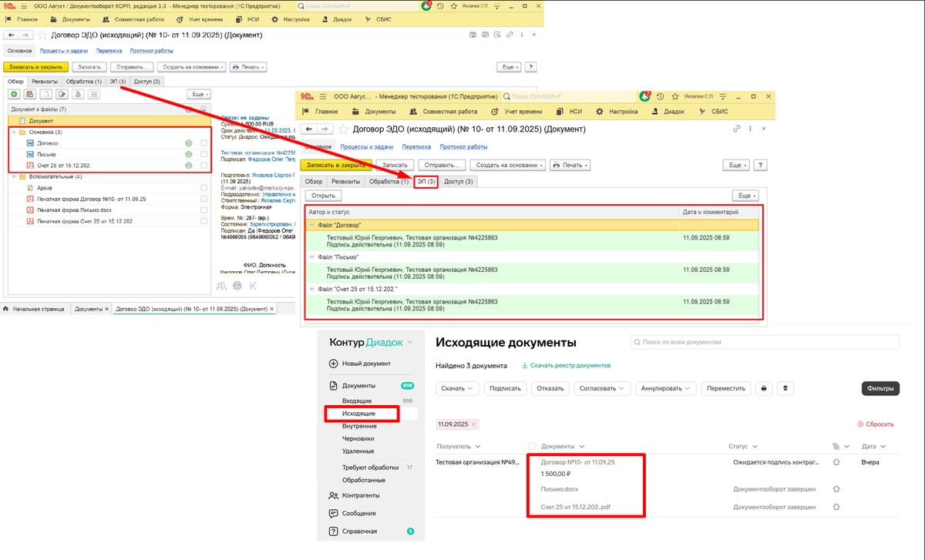The height and width of the screenshot is (560, 925).
Task: Click the trash delete icon in Diadoc
Action: tap(785, 388)
